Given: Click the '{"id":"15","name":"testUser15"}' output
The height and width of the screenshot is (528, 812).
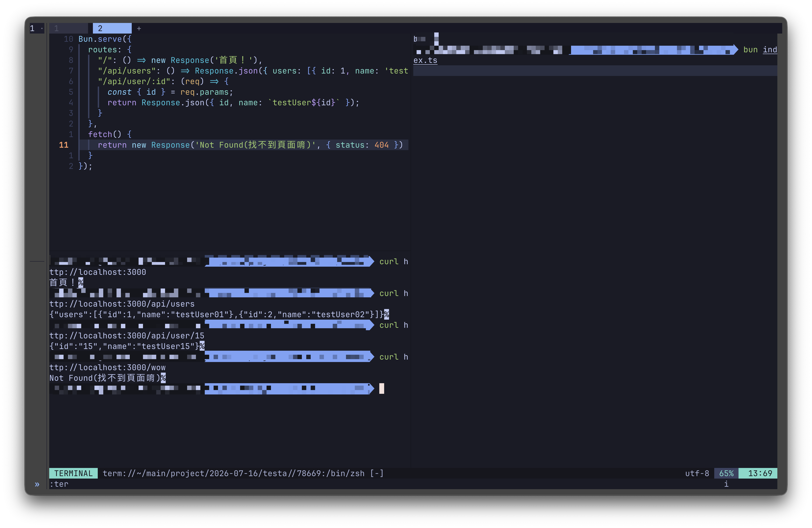Looking at the screenshot, I should [x=124, y=346].
